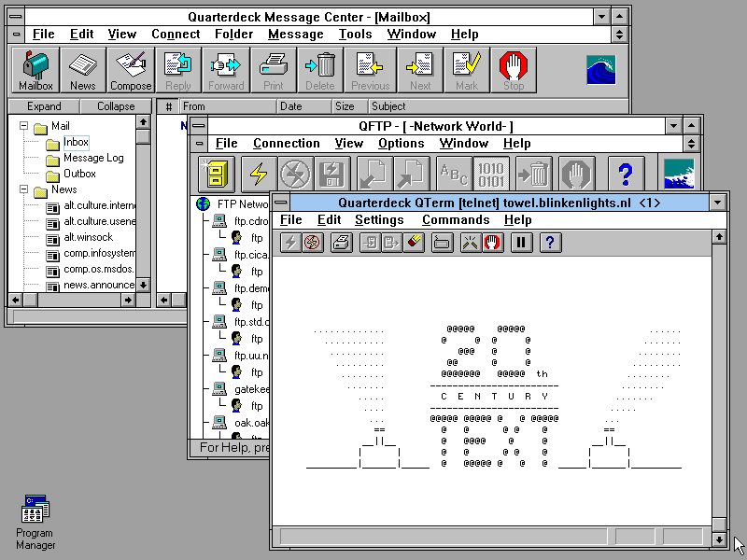Open QFTP Connection menu

(x=287, y=144)
